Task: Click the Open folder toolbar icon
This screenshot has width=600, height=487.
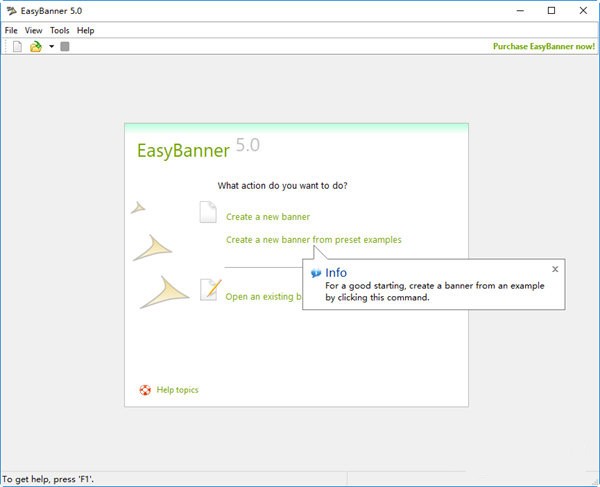Action: [x=36, y=47]
